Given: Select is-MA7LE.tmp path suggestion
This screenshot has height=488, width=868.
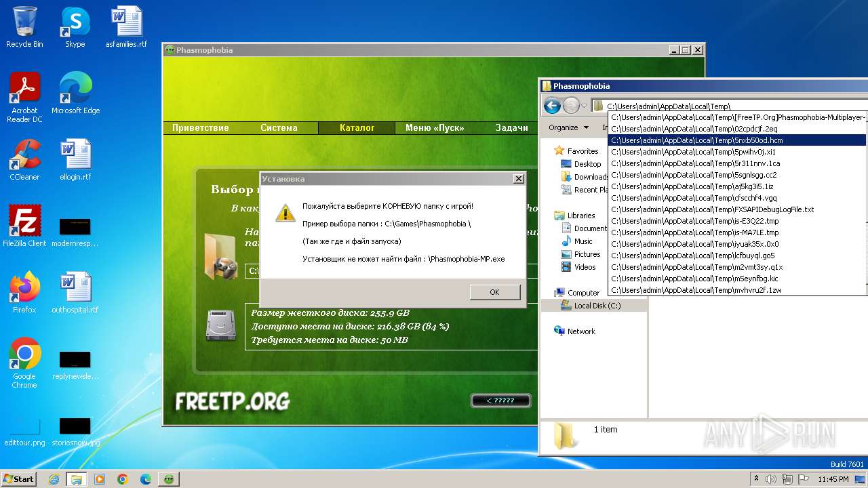Looking at the screenshot, I should click(x=738, y=232).
